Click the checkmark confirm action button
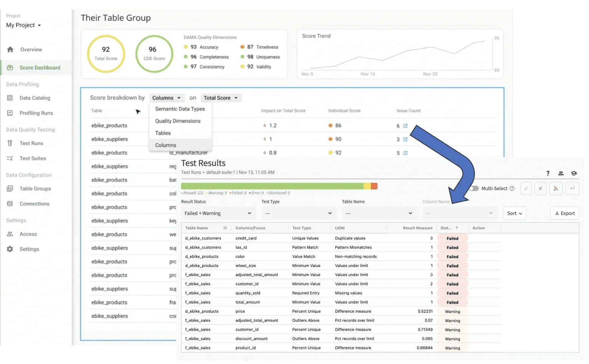Viewport: 589px width, 364px height. coord(526,188)
